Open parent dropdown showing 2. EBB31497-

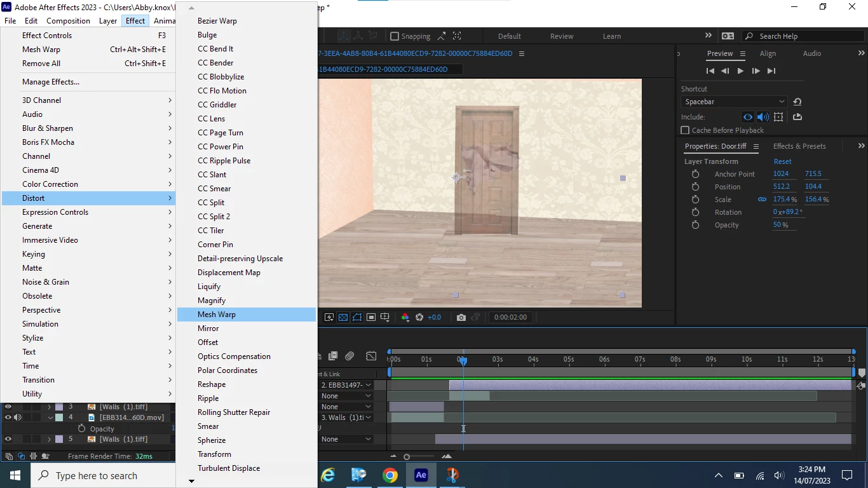coord(346,385)
